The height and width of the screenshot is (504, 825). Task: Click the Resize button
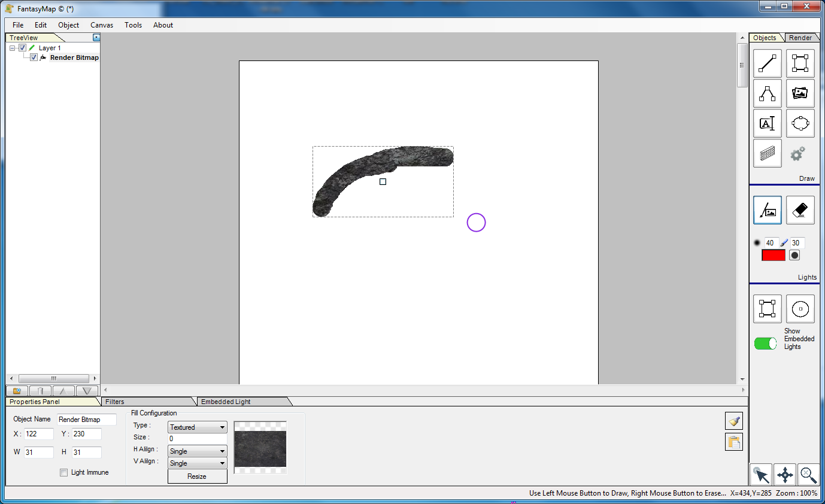[198, 476]
